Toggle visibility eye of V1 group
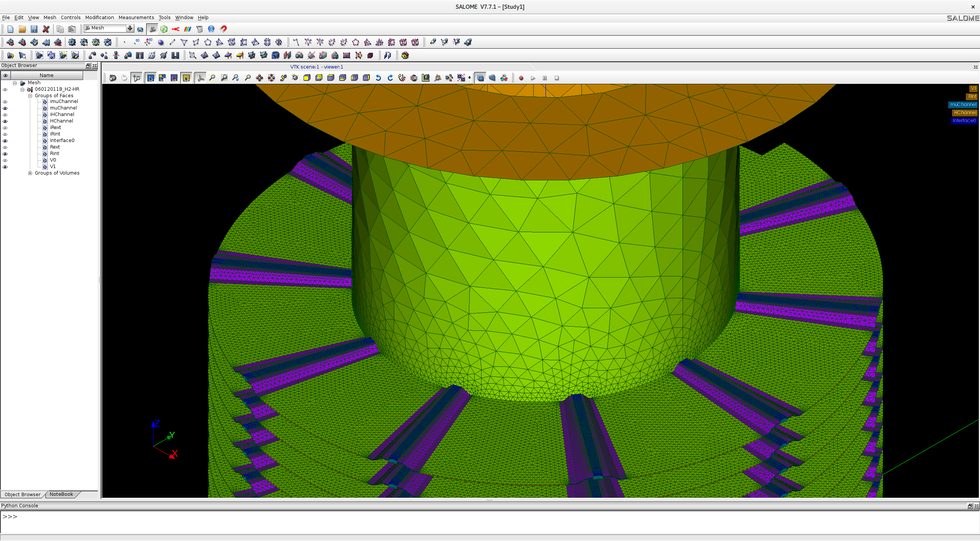Viewport: 980px width, 541px height. click(5, 167)
